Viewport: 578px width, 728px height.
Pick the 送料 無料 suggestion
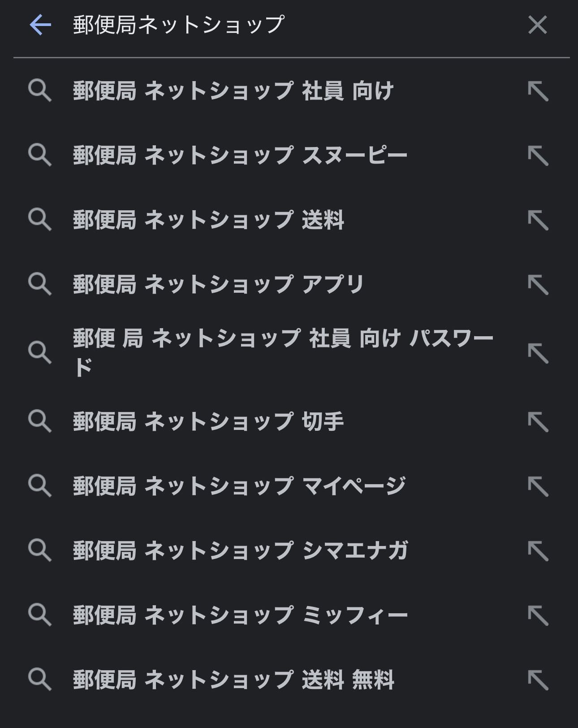tap(233, 680)
